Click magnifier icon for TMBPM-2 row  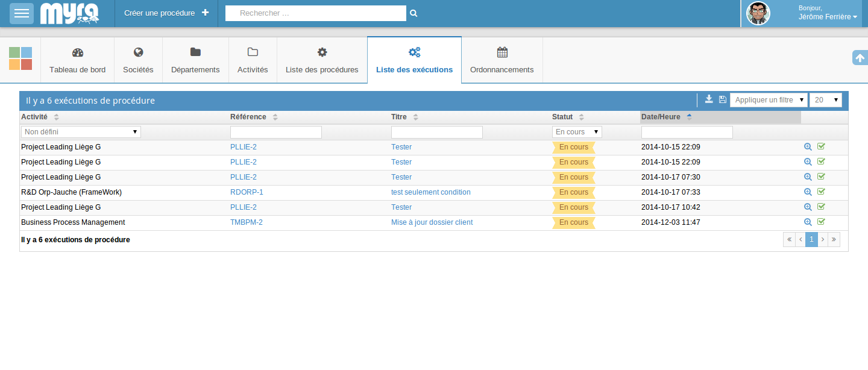click(x=808, y=222)
